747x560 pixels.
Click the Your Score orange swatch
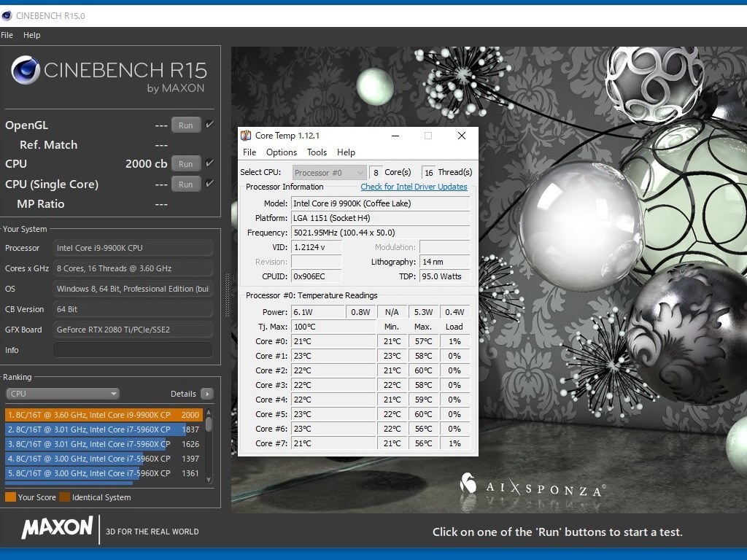point(10,497)
